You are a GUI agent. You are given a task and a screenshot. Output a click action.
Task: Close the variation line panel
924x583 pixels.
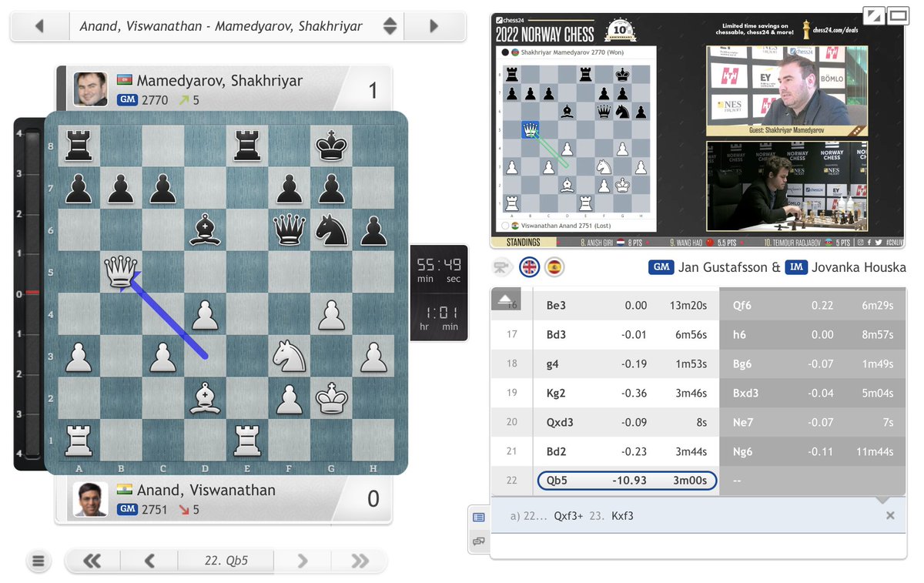(890, 516)
